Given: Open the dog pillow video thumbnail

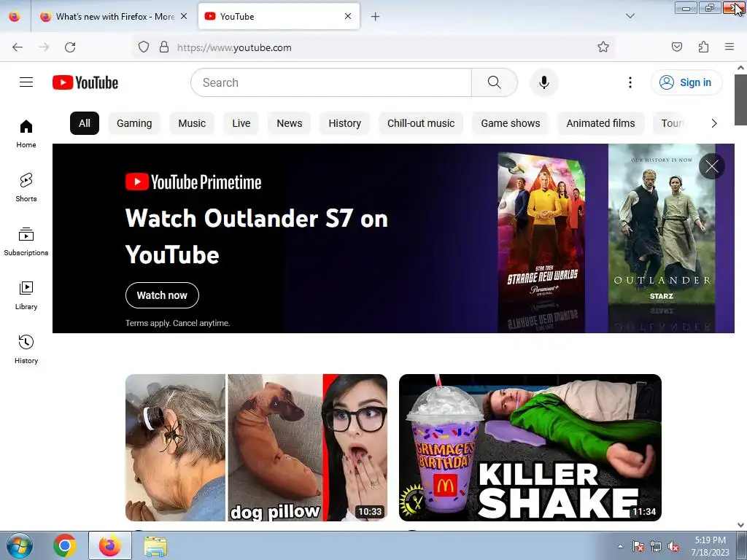Looking at the screenshot, I should pos(256,448).
